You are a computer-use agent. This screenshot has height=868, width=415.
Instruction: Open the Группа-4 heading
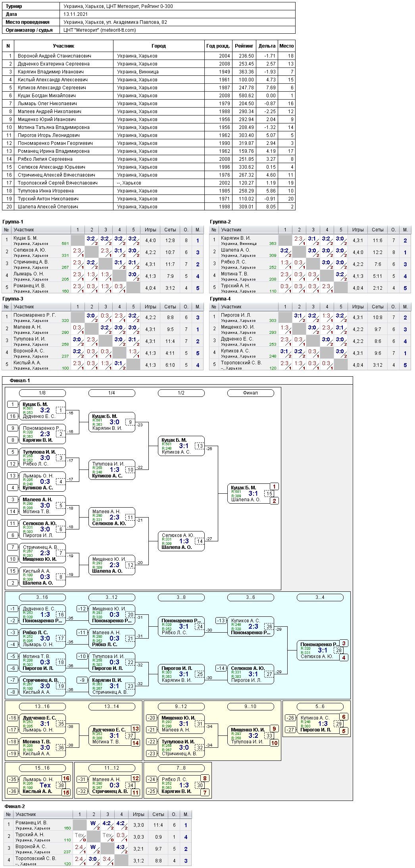(x=220, y=299)
